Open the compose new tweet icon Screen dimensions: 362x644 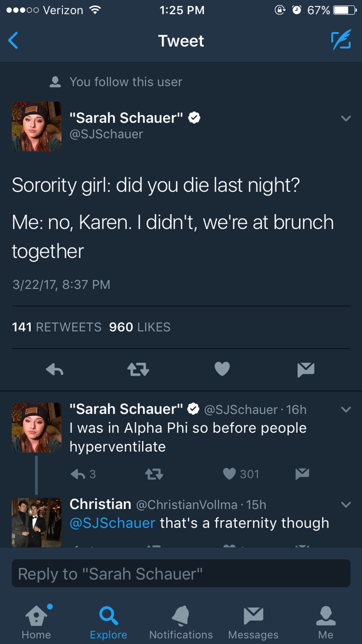(341, 40)
